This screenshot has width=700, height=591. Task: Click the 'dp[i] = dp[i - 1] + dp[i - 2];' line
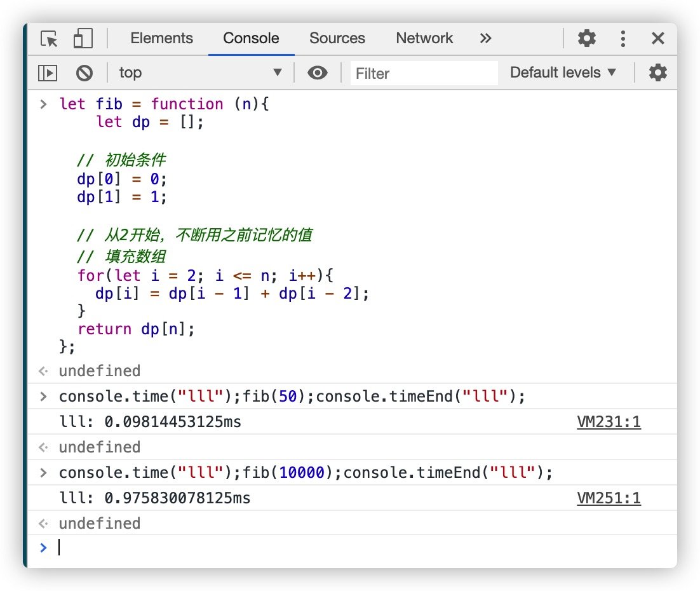(x=232, y=294)
